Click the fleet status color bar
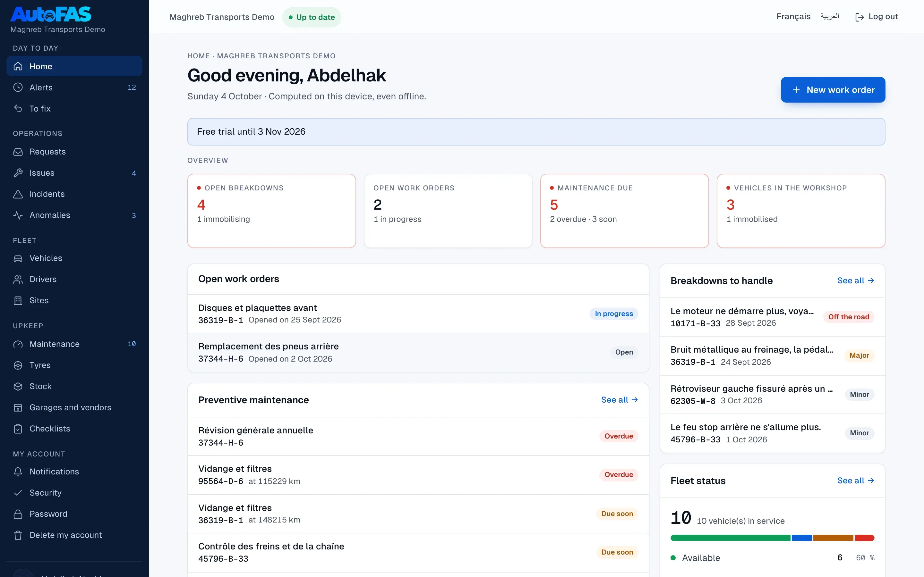 click(x=772, y=538)
